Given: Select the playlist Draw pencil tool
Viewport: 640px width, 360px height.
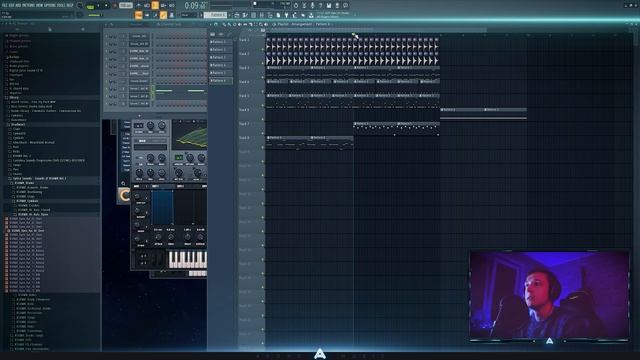Looking at the screenshot, I should point(224,24).
